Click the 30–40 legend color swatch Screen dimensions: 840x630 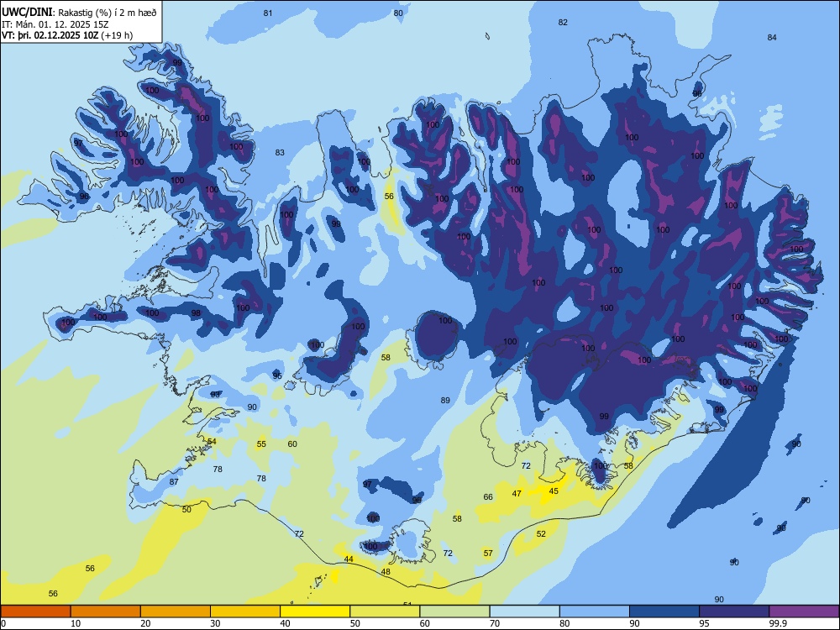(245, 612)
